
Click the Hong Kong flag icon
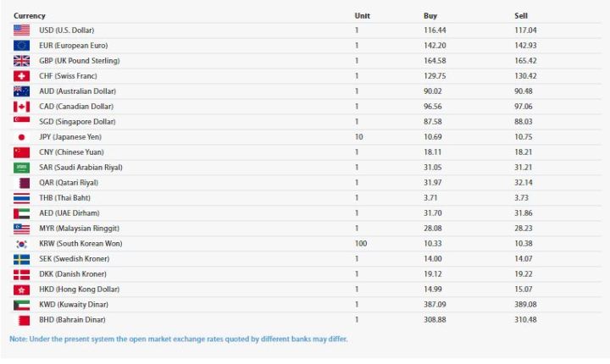(21, 290)
